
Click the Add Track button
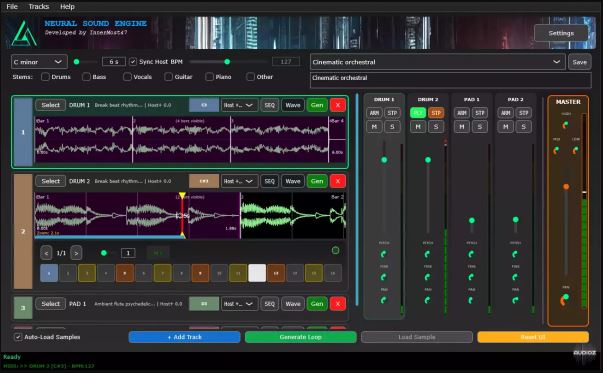pos(184,337)
